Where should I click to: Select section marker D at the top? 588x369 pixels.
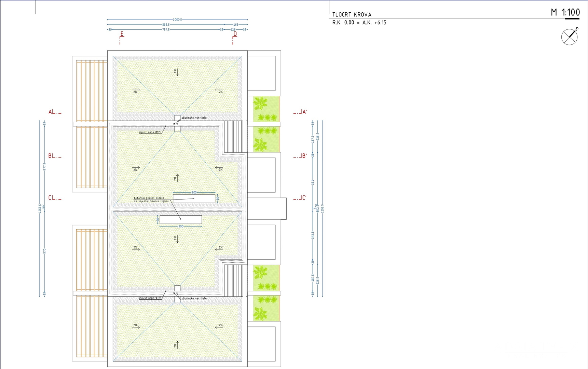pyautogui.click(x=235, y=35)
